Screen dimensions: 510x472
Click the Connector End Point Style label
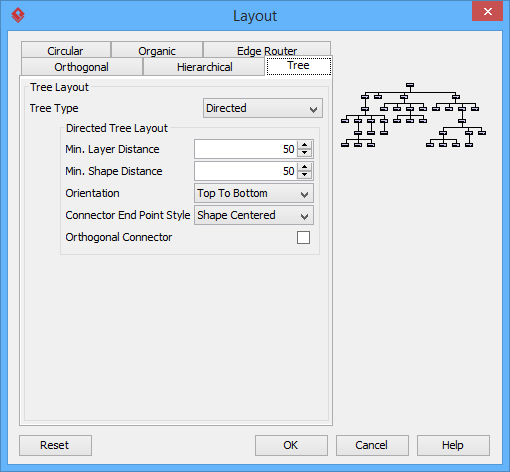[128, 215]
